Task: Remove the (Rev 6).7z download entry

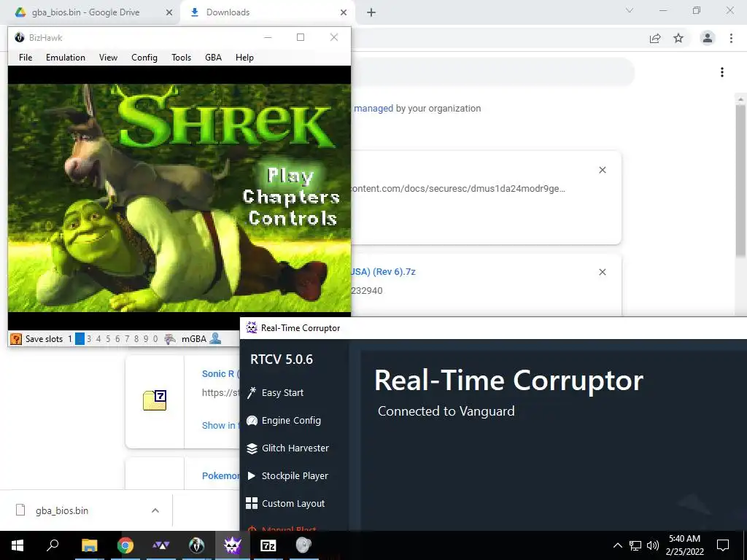Action: point(602,272)
